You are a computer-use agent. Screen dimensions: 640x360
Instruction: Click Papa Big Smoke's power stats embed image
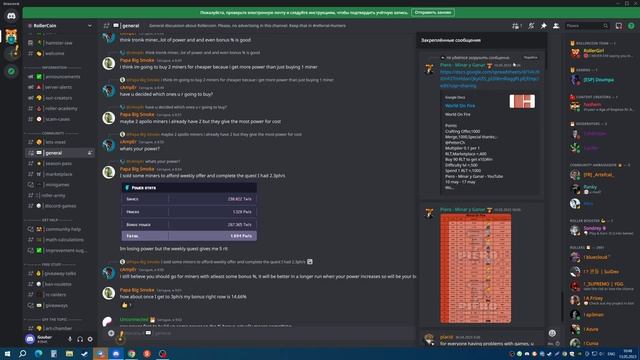(x=189, y=212)
